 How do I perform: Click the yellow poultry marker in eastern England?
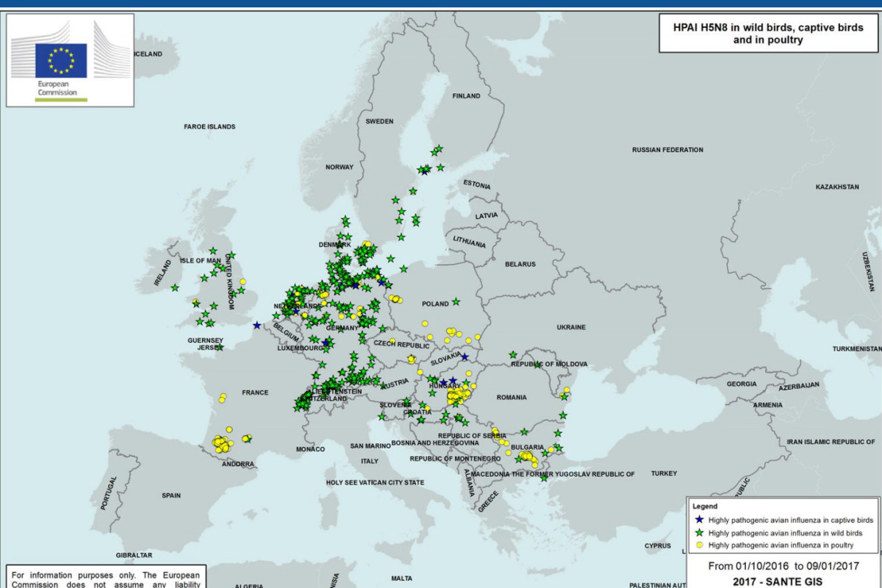point(243,282)
